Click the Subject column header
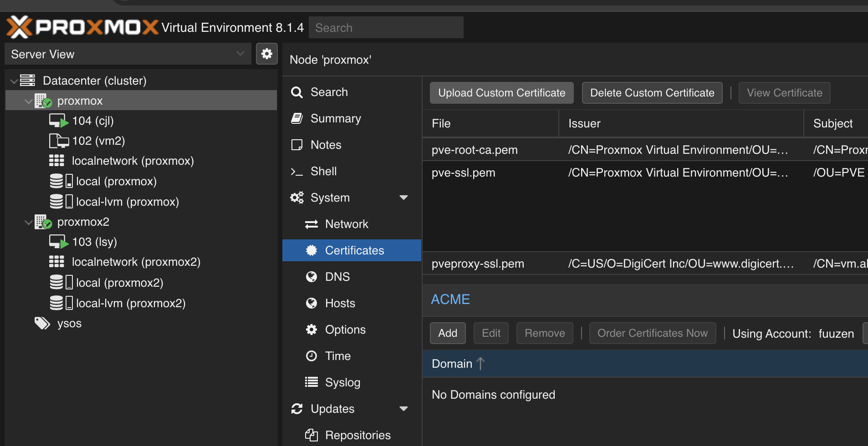Viewport: 868px width, 446px height. [836, 123]
